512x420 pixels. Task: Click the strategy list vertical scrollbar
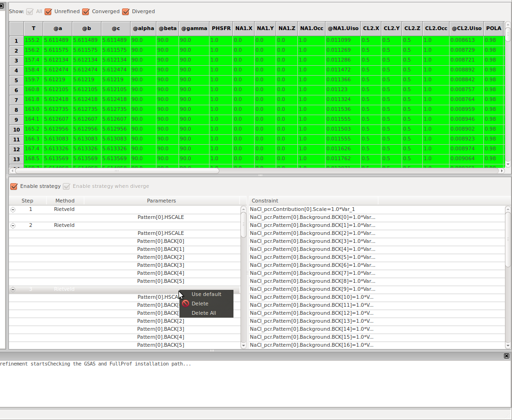tap(243, 225)
